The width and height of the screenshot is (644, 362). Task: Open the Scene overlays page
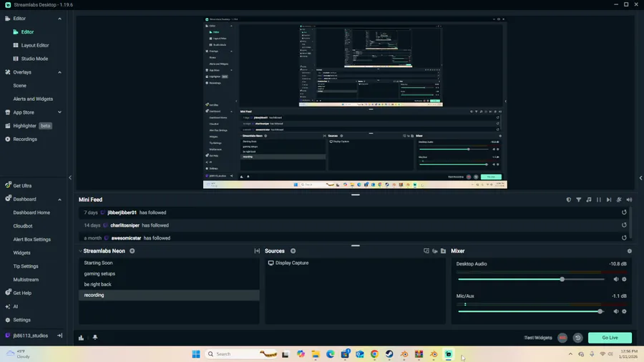[20, 86]
